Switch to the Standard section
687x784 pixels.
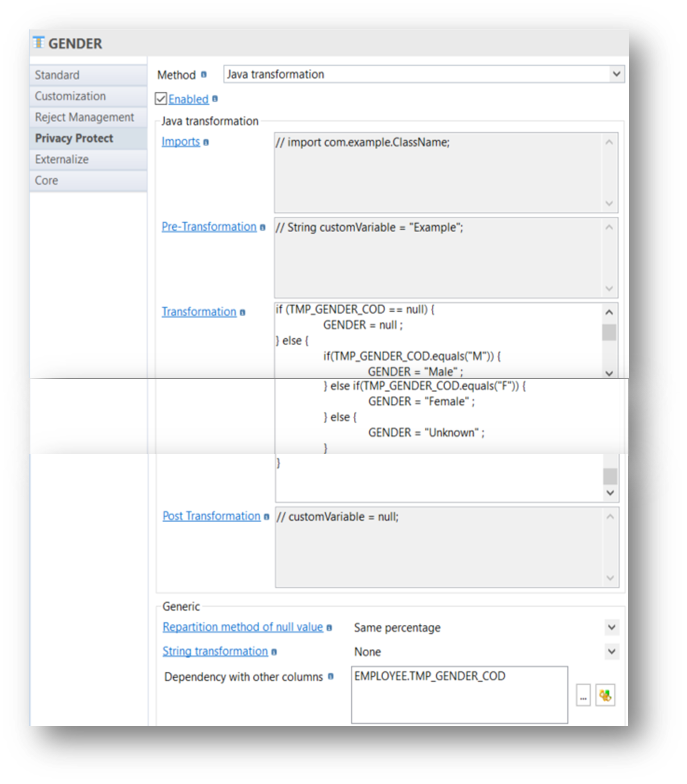pyautogui.click(x=57, y=75)
